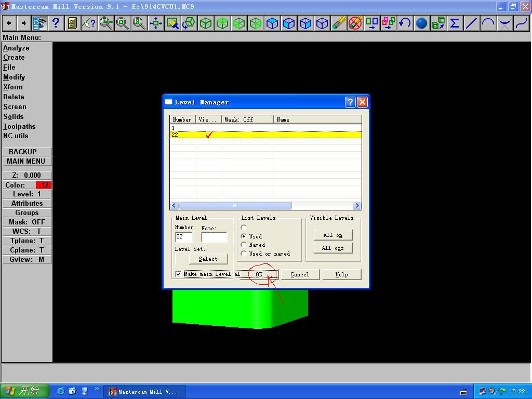Toggle shading with the blue sphere icon
This screenshot has height=399, width=532.
coord(421,23)
